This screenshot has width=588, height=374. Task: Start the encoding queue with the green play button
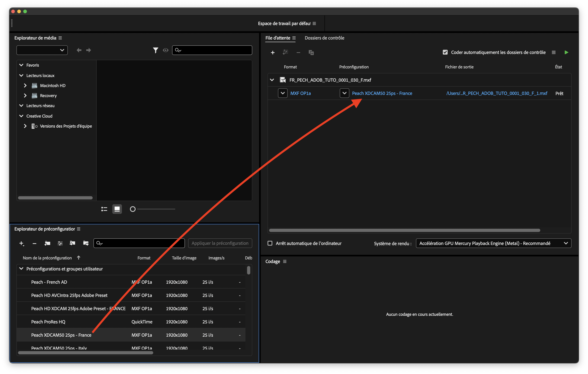[567, 52]
